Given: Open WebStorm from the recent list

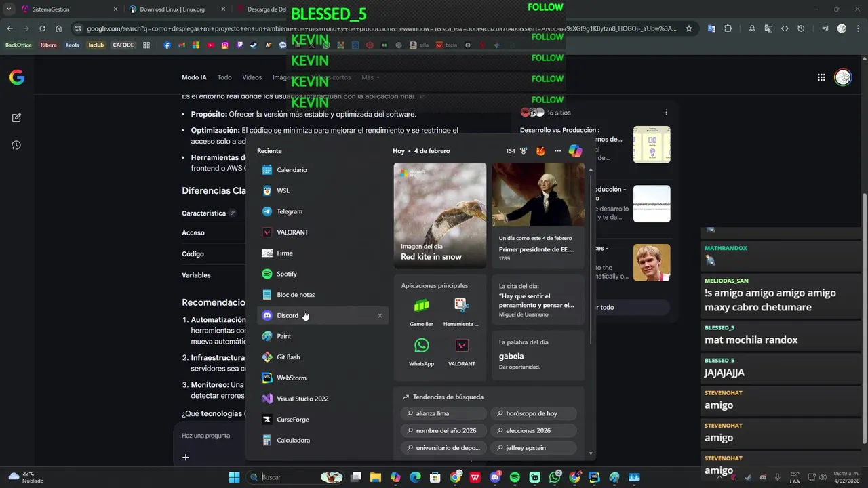Looking at the screenshot, I should [322, 378].
